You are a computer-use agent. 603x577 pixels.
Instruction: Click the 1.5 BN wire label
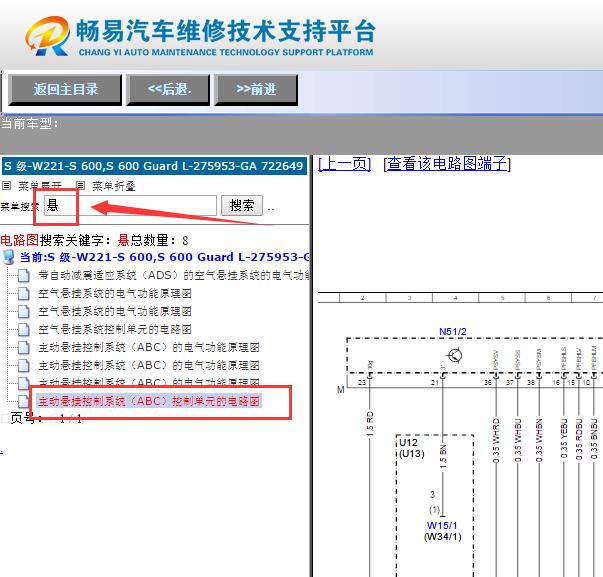(443, 456)
